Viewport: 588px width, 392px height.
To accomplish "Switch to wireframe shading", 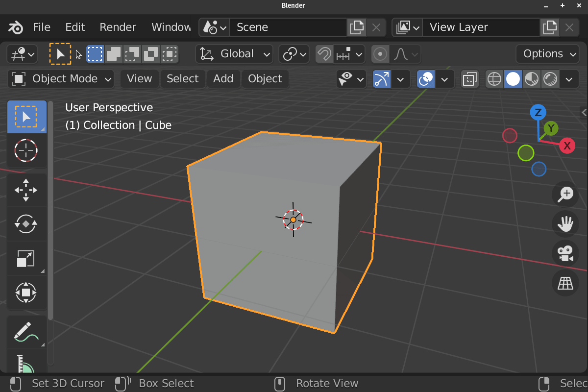I will [x=494, y=79].
